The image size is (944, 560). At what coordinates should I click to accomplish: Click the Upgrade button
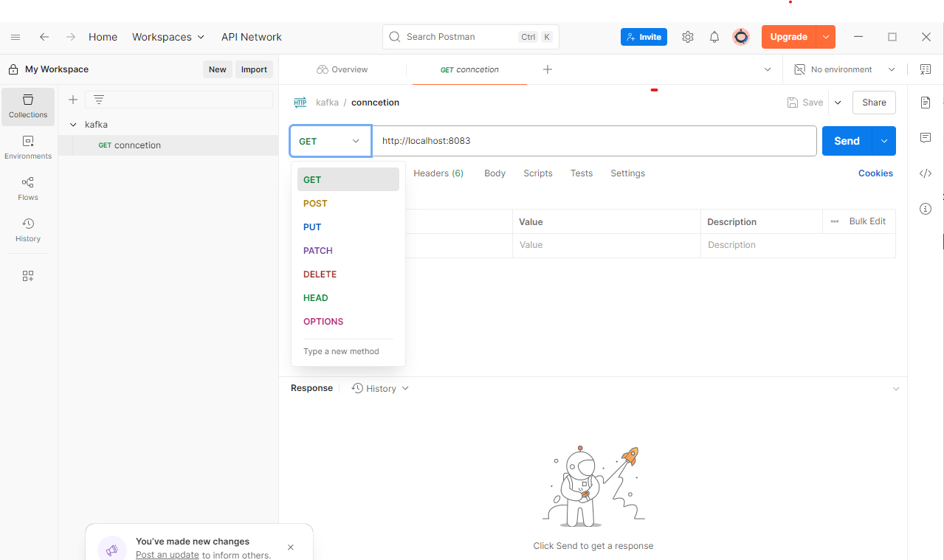789,37
